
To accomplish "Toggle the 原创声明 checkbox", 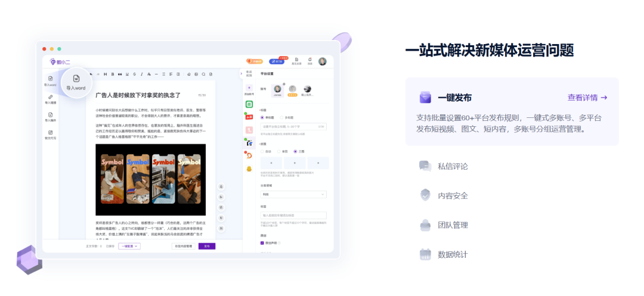I will 262,243.
